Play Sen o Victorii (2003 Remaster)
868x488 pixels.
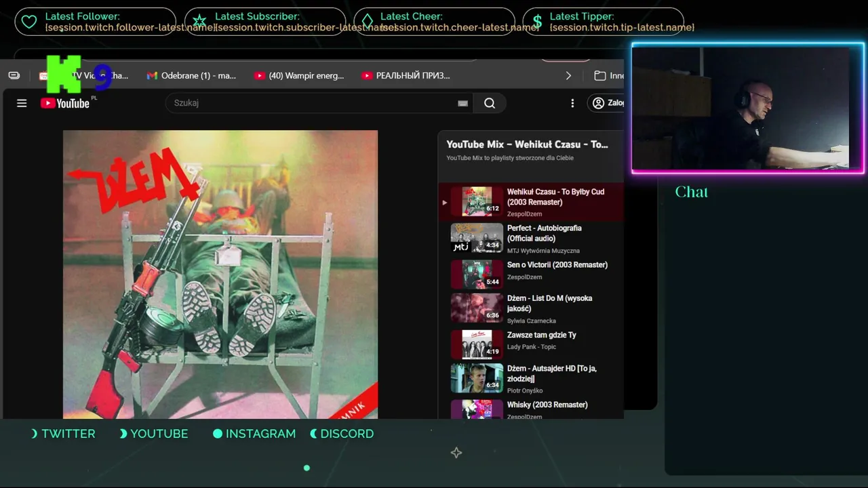(x=557, y=265)
